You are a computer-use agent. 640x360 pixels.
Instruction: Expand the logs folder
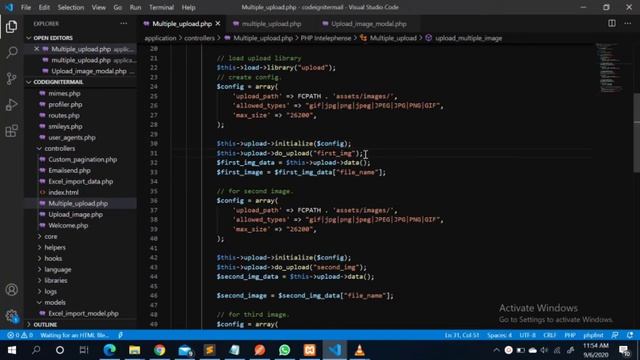pyautogui.click(x=51, y=291)
